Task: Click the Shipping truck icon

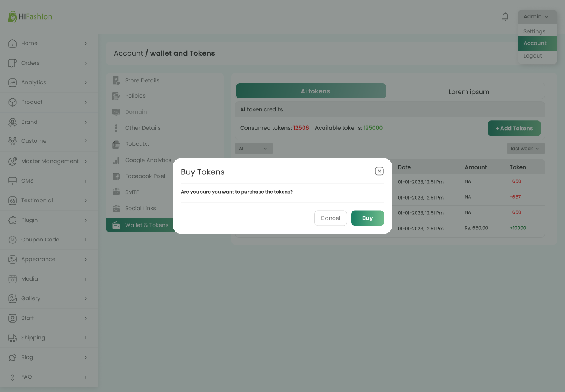Action: coord(13,338)
